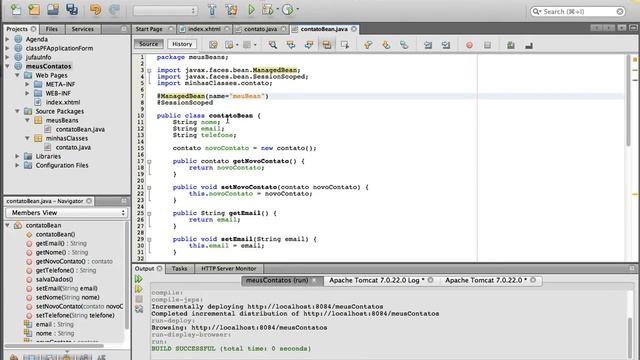Open the project configuration combo box

click(x=165, y=11)
